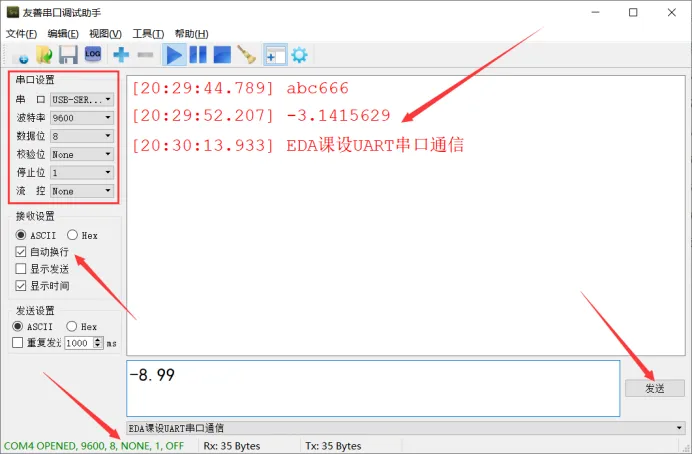
Task: Open the 视图(V) menu
Action: [105, 34]
